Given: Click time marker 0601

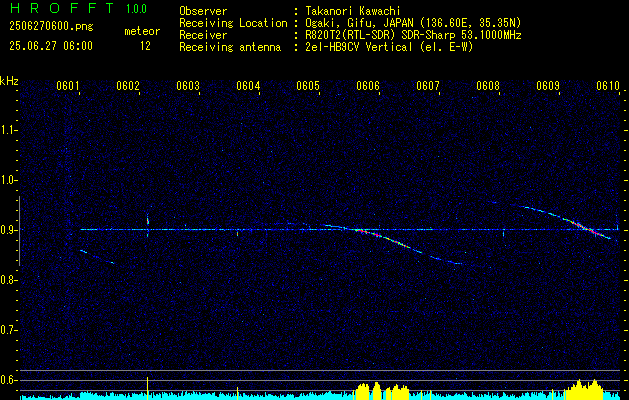Looking at the screenshot, I should [x=67, y=86].
